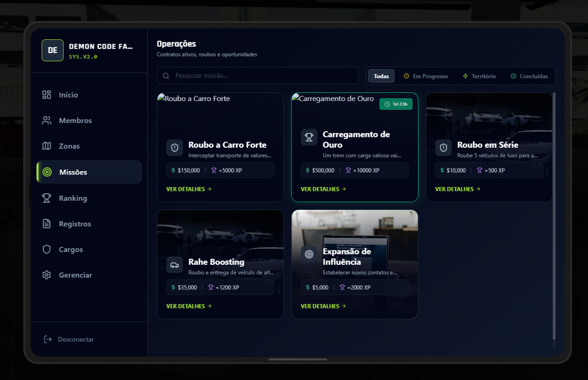Open the Ranking page

89,198
